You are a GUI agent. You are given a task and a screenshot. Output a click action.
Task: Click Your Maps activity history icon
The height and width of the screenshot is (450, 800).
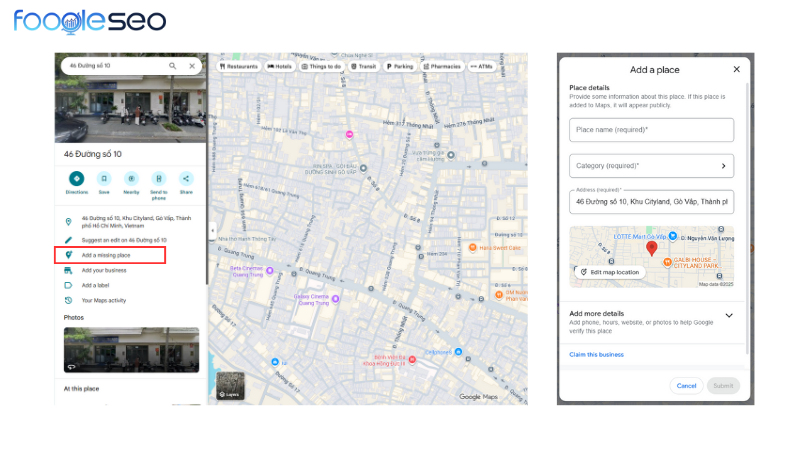pos(68,301)
